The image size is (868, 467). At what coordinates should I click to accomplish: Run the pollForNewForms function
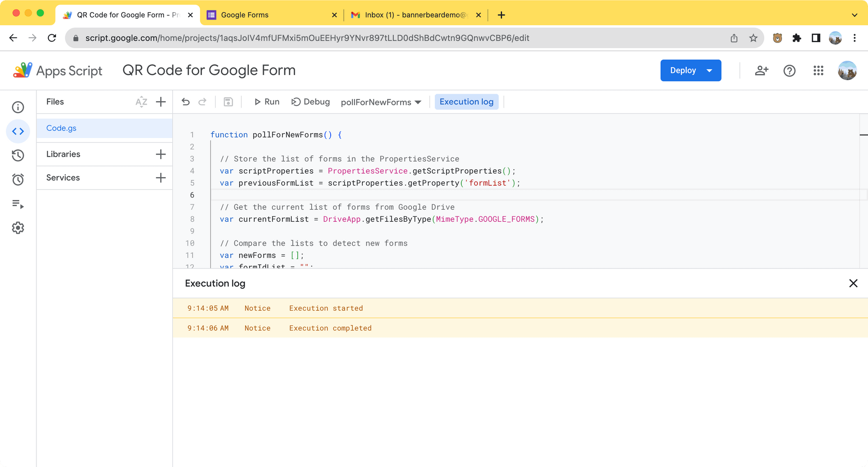(266, 102)
